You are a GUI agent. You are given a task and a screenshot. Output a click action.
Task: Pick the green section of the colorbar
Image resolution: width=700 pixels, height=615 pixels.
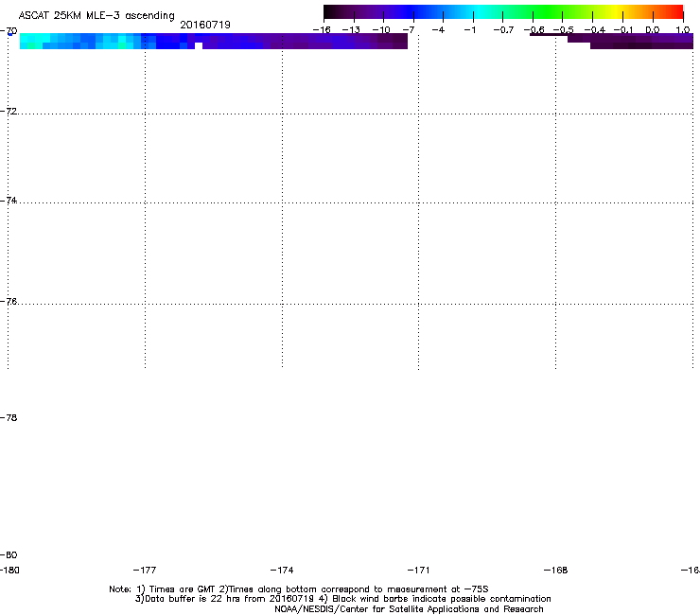point(549,11)
